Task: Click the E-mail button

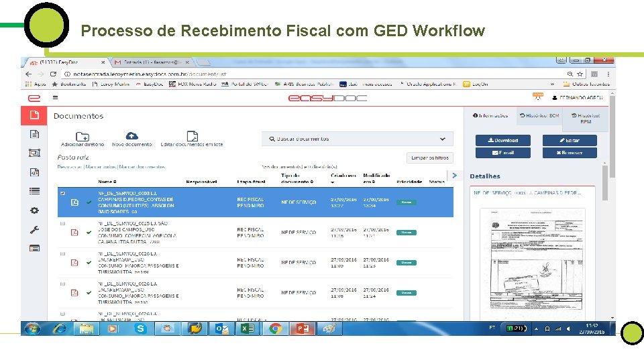Action: click(502, 153)
